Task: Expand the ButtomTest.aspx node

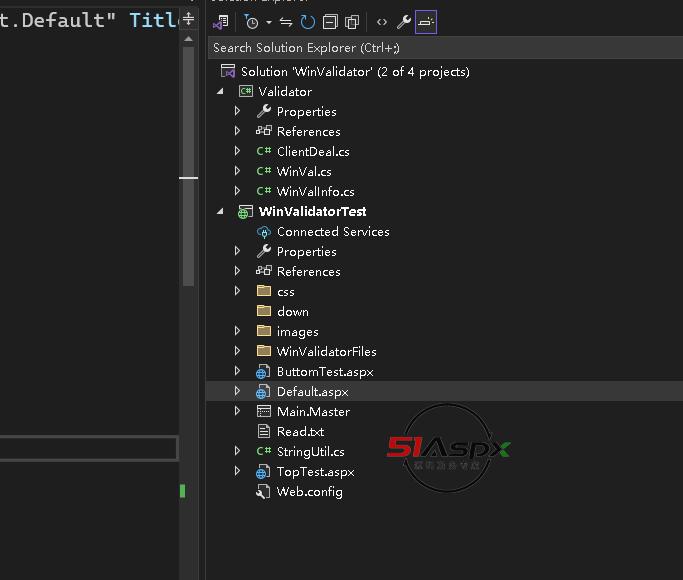Action: 237,371
